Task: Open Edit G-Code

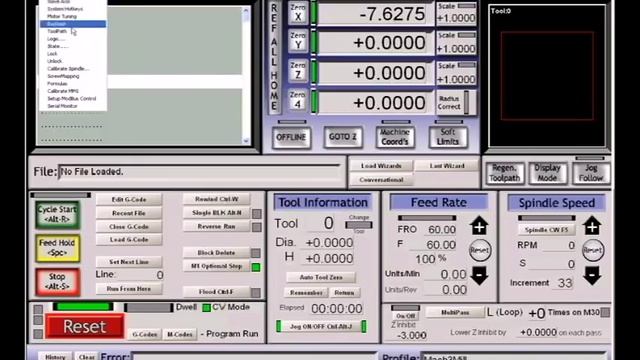Action: [x=129, y=200]
